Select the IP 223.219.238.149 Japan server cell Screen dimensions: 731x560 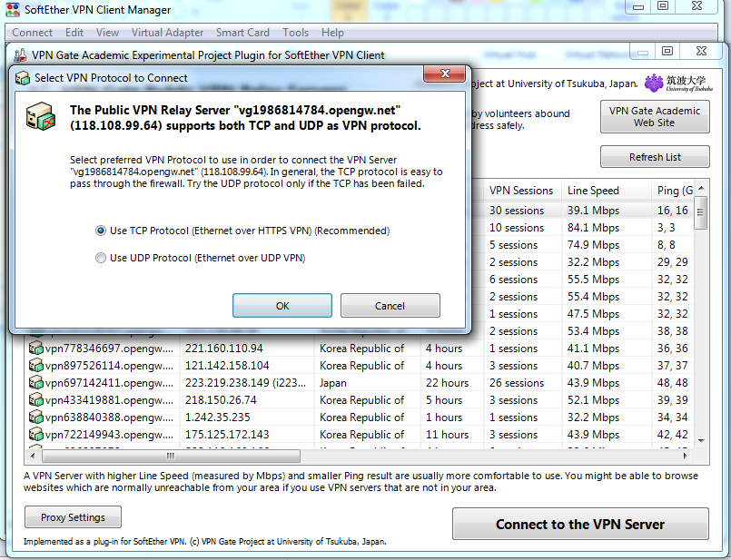[x=245, y=382]
